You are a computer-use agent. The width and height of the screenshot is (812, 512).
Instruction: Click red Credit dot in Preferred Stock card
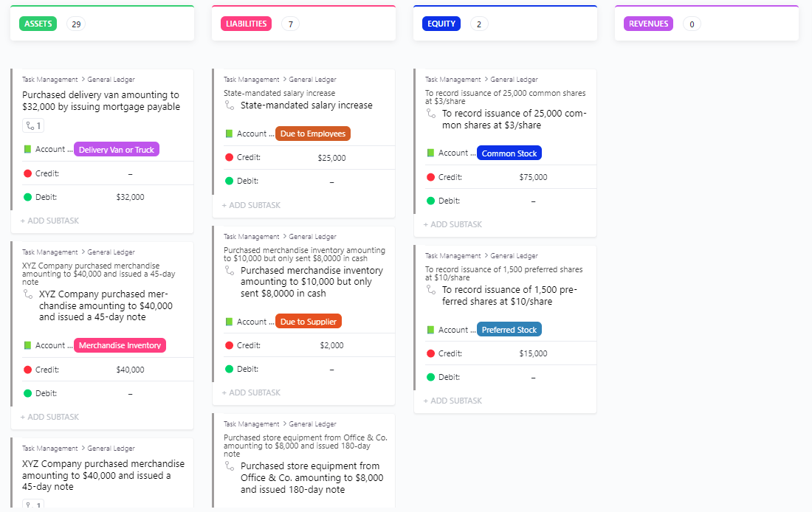point(430,353)
